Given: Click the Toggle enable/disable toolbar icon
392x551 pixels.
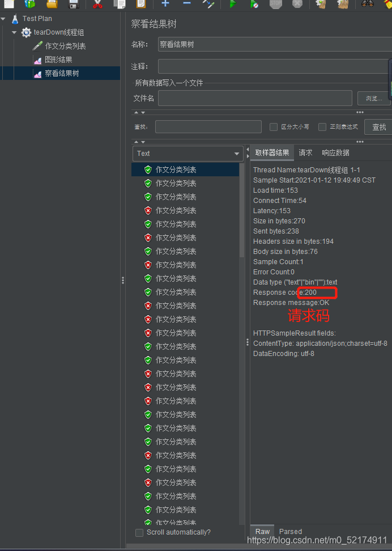Looking at the screenshot, I should [x=208, y=3].
